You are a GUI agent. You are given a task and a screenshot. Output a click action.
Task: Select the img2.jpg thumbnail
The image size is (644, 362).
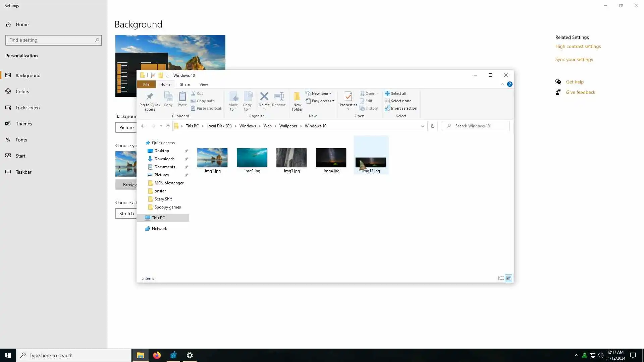[x=252, y=158]
